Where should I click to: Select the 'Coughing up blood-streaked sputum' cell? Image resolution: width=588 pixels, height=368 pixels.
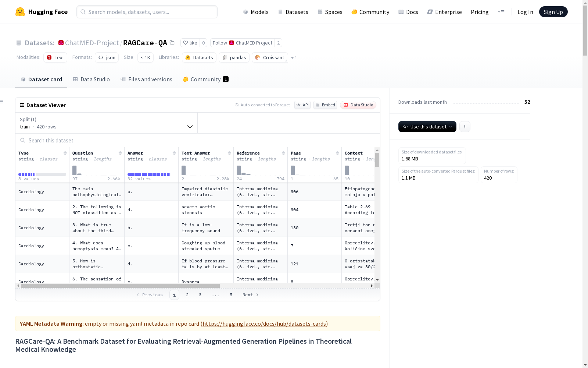(x=206, y=246)
